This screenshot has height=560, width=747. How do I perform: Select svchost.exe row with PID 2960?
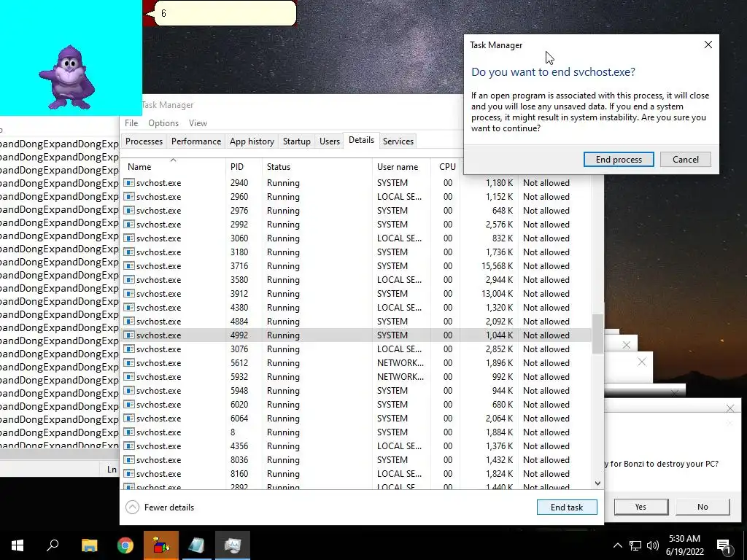coord(356,197)
